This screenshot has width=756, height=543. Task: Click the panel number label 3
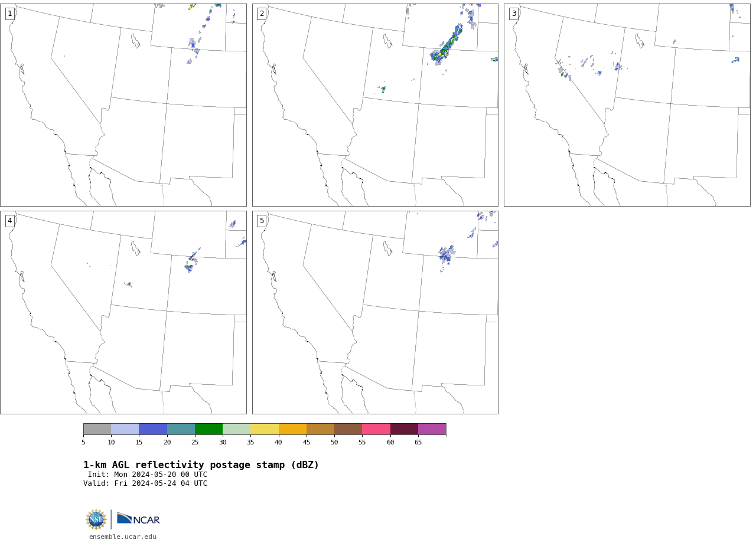(513, 14)
